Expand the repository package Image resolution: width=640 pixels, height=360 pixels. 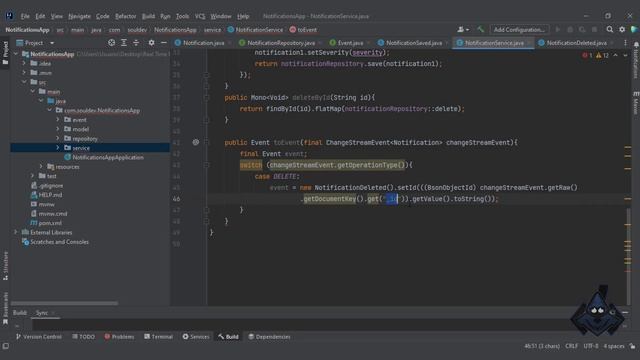pyautogui.click(x=58, y=138)
